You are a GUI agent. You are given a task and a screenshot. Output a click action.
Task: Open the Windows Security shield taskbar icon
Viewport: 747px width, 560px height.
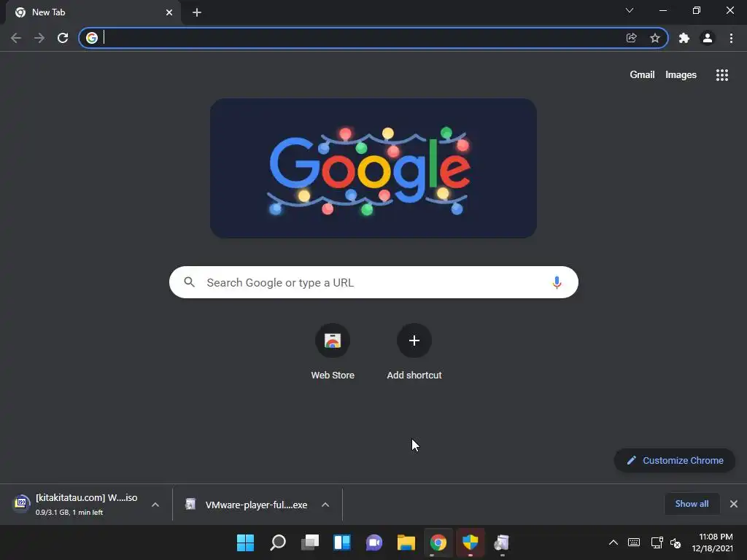471,542
